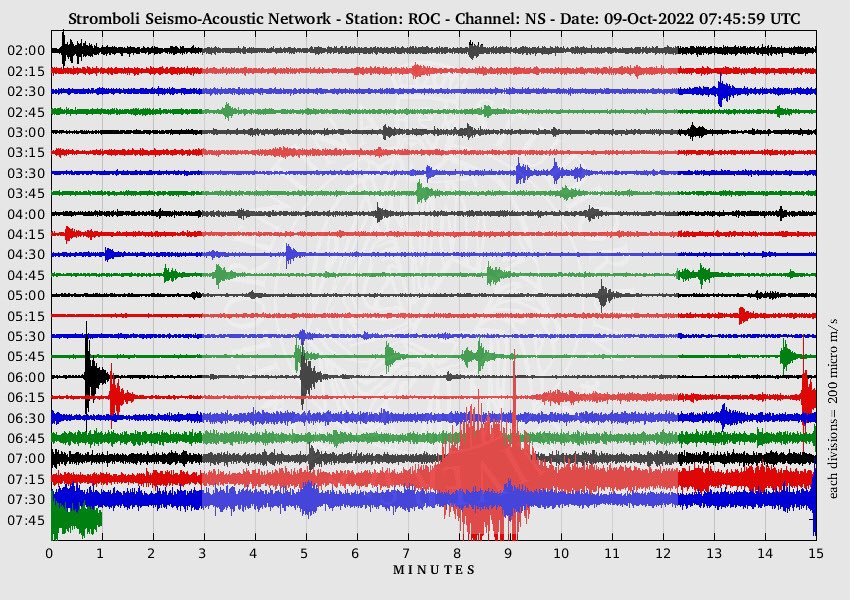
Task: Select the 02:00 time label
Action: tap(26, 50)
